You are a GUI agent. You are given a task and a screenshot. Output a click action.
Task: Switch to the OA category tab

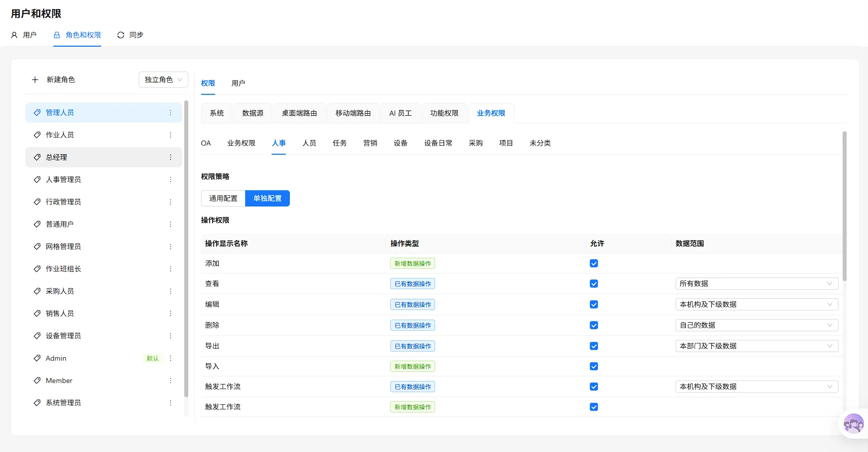point(206,143)
